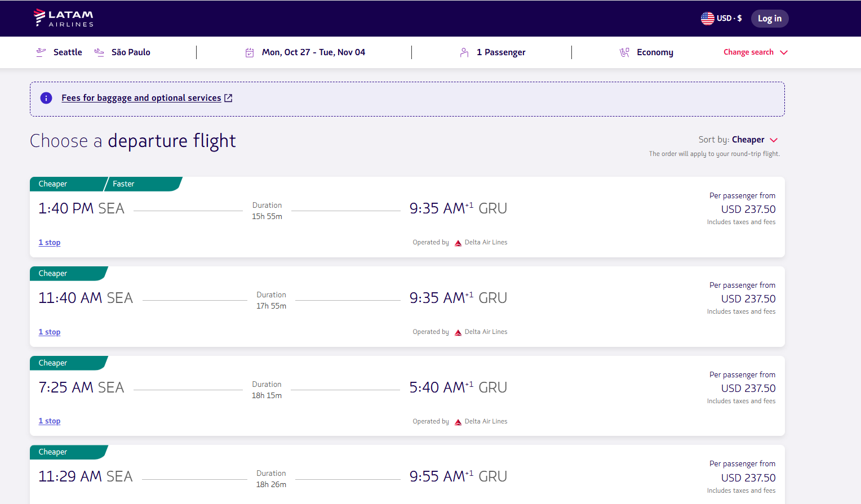Click the calendar icon next to dates

point(250,52)
